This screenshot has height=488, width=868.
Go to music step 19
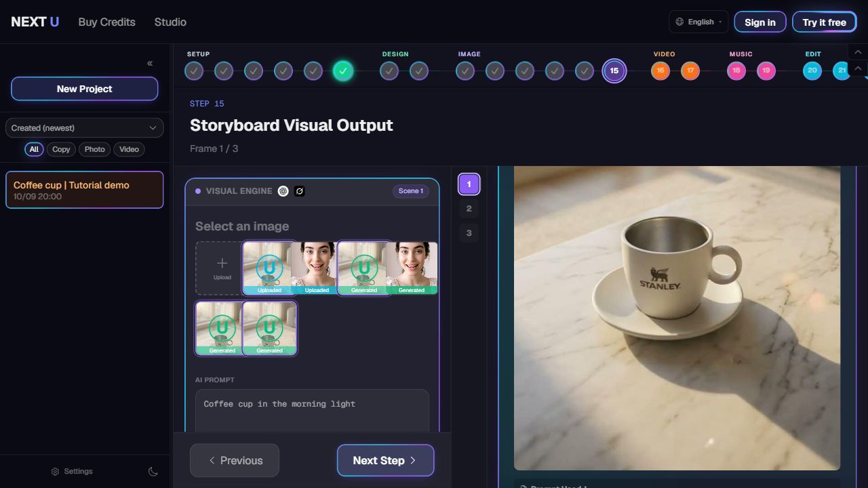click(x=766, y=70)
